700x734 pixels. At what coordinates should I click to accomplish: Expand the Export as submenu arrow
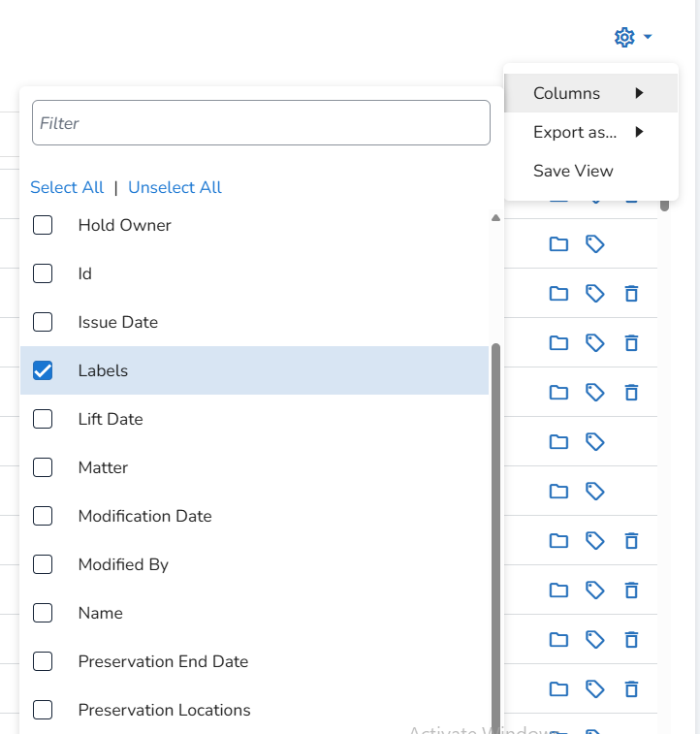coord(639,132)
